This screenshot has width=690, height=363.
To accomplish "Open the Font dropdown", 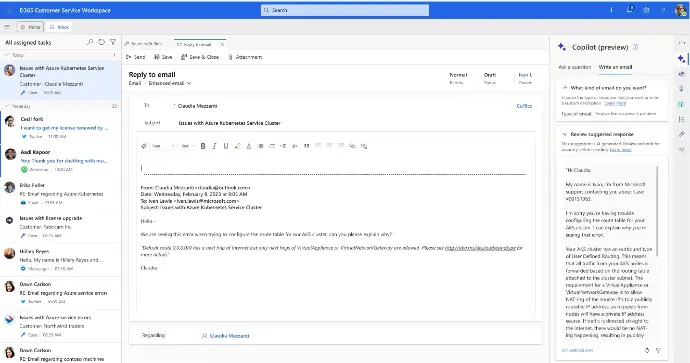I will (x=163, y=146).
